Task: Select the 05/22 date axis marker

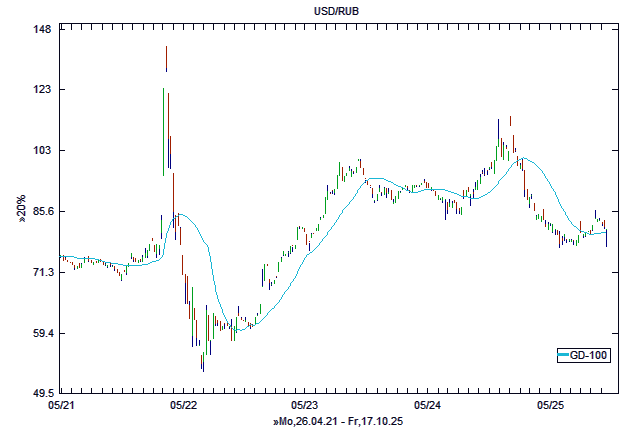Action: 183,406
